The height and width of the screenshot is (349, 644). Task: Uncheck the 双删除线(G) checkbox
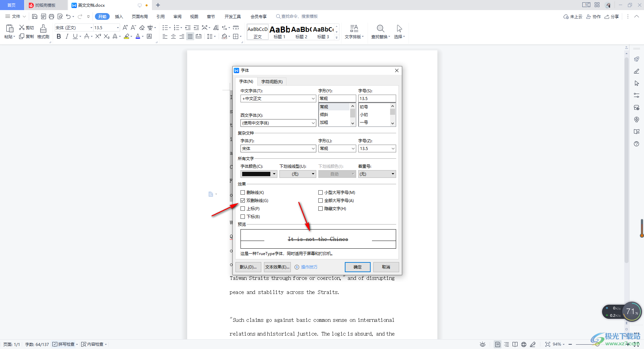pyautogui.click(x=243, y=201)
